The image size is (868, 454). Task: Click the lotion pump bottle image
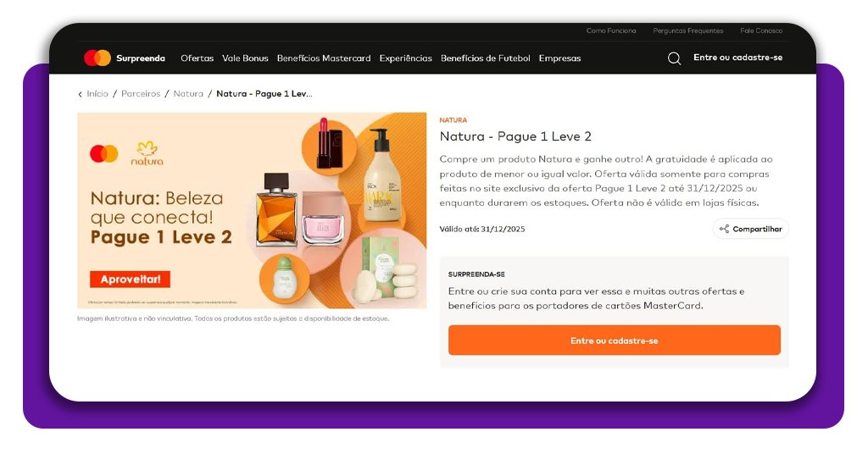(381, 174)
